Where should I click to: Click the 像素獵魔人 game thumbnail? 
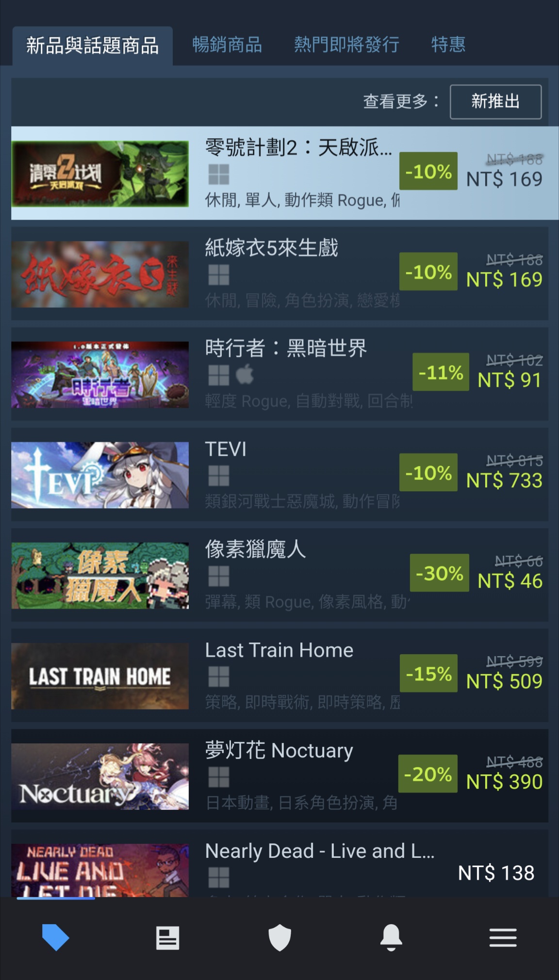coord(100,576)
